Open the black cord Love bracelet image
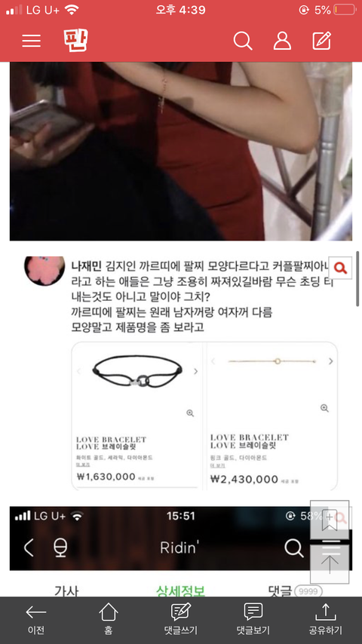This screenshot has width=362, height=644. pos(137,371)
